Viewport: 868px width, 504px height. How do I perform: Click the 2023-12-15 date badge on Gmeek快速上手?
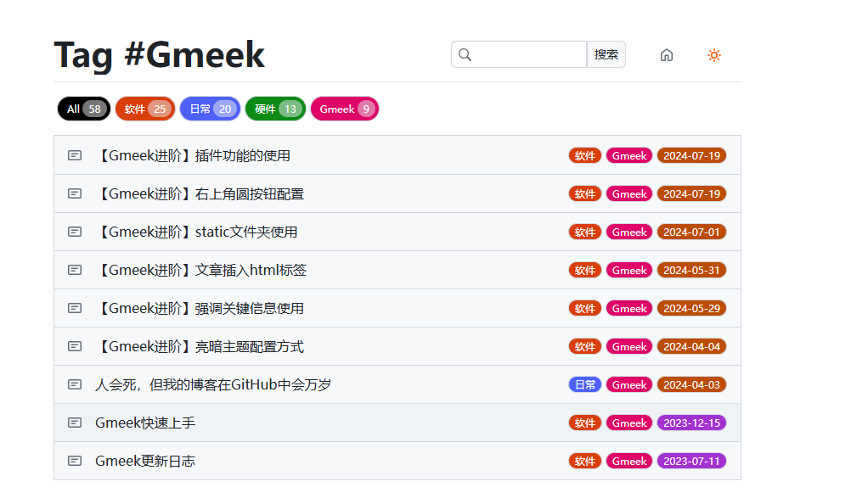click(x=691, y=422)
